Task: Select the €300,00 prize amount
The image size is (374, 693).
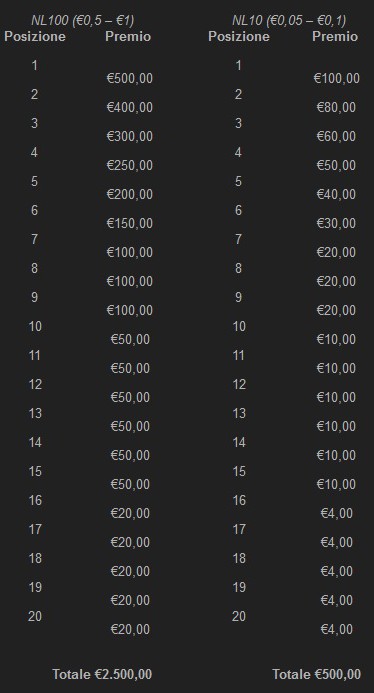Action: (130, 137)
